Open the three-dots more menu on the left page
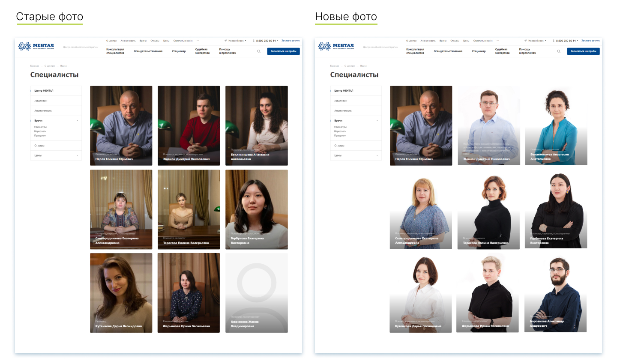Viewport: 617px width, 364px height. [x=198, y=41]
